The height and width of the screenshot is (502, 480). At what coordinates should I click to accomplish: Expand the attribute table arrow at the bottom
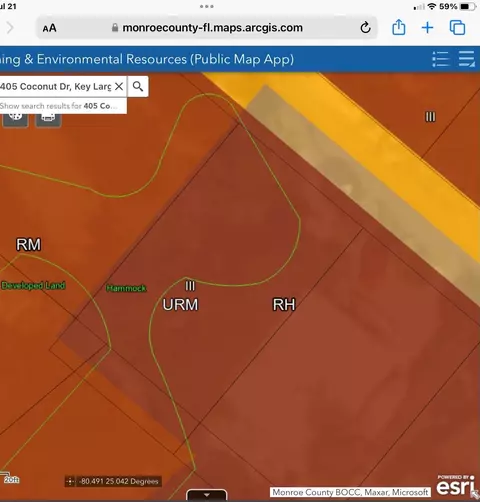pos(207,495)
